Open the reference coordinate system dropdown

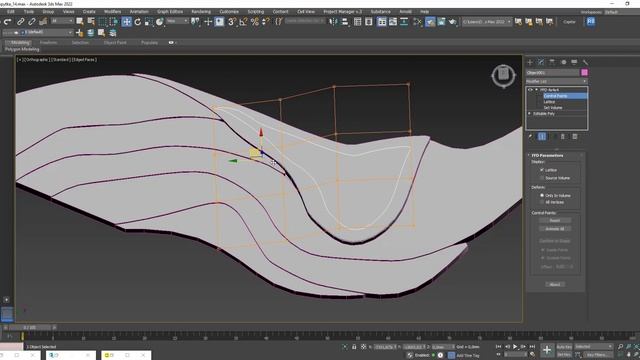(x=178, y=21)
